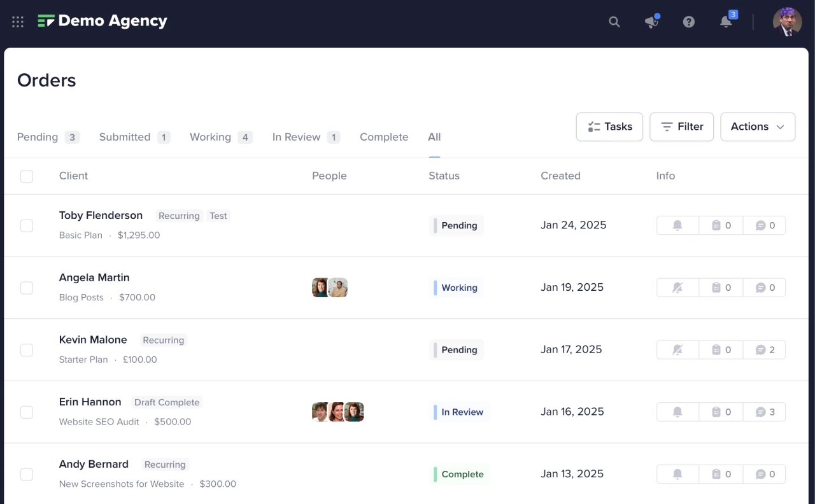This screenshot has width=815, height=504.
Task: Click the date Jan 24, 2025
Action: point(574,225)
